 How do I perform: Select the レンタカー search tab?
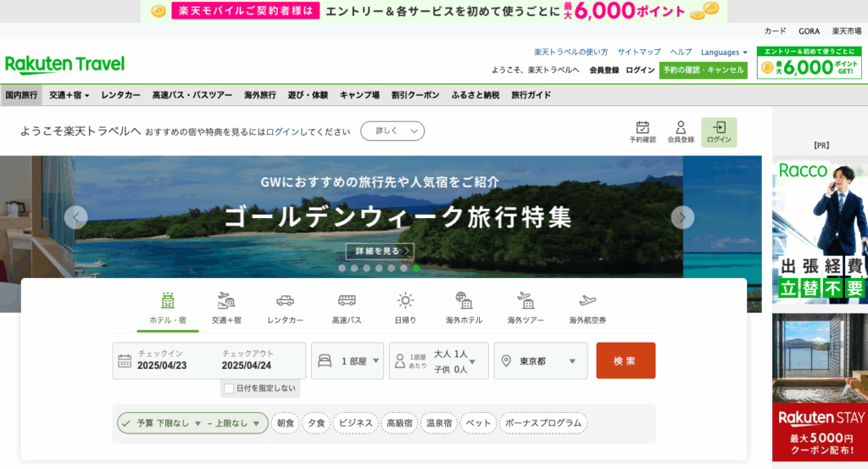coord(285,309)
